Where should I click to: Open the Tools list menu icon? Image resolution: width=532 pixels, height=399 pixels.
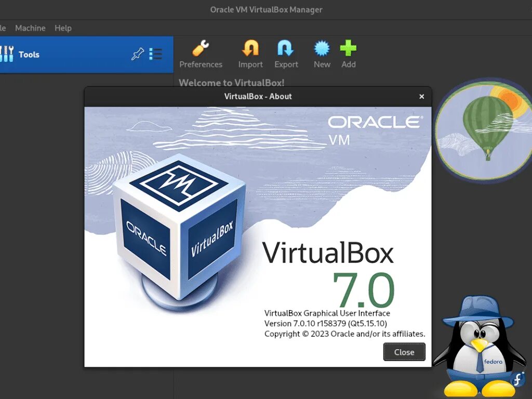156,54
